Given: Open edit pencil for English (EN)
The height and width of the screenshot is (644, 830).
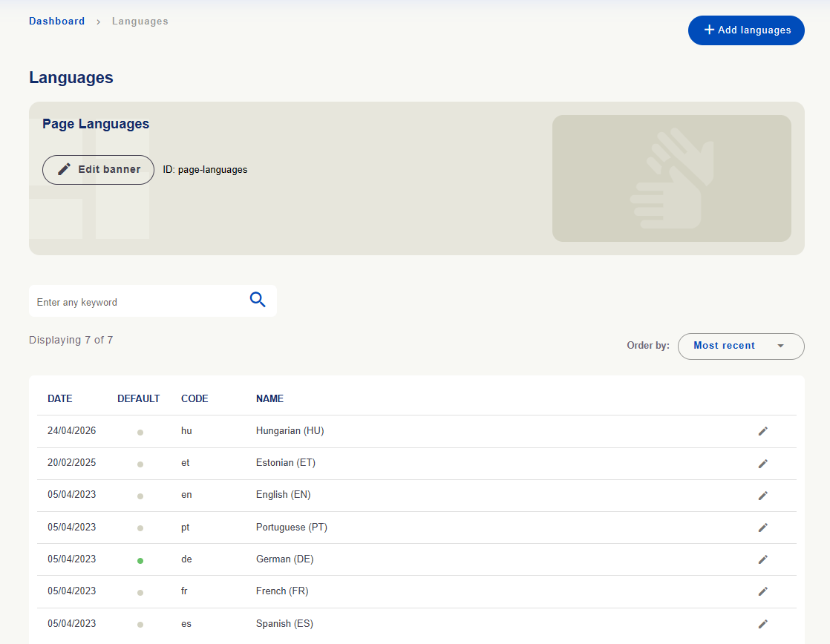Looking at the screenshot, I should 762,496.
